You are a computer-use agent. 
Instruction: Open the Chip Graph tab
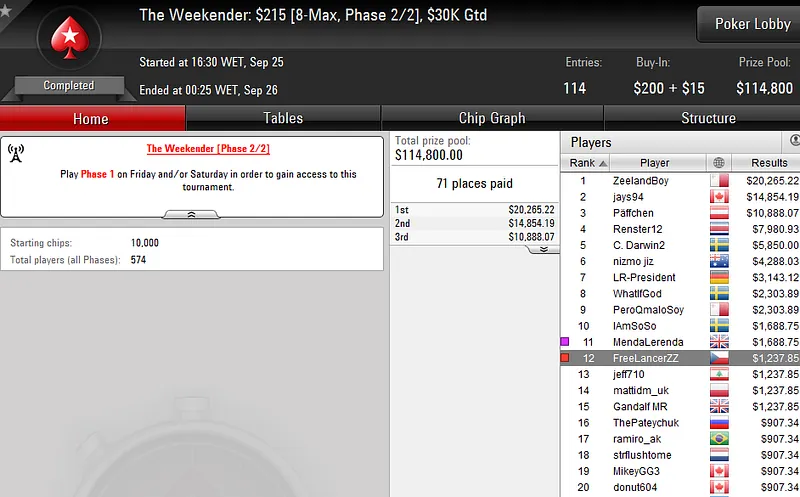(x=492, y=118)
